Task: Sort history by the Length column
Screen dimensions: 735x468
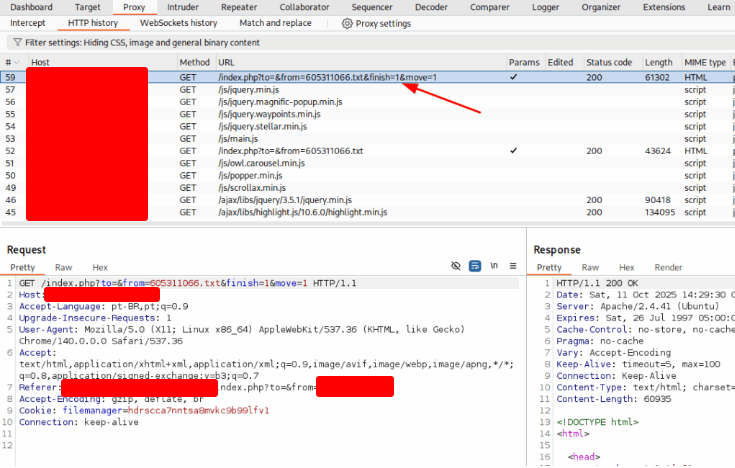Action: click(x=658, y=63)
